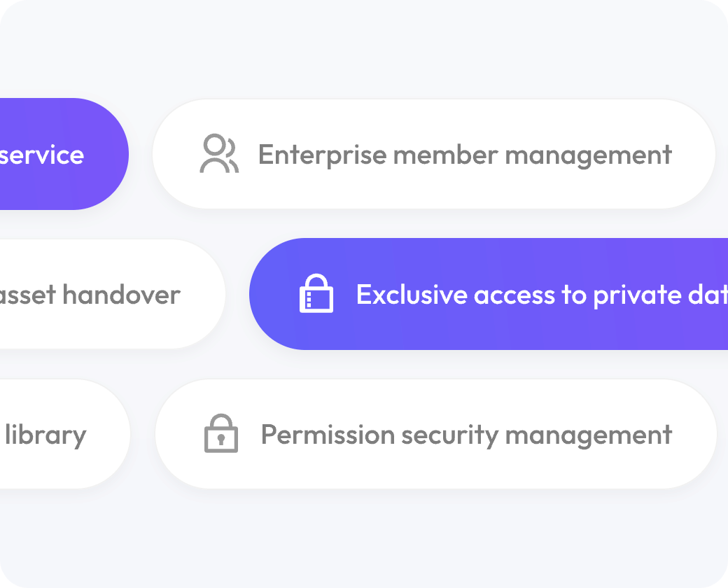
Task: Select the Enterprise member management pill
Action: click(433, 154)
